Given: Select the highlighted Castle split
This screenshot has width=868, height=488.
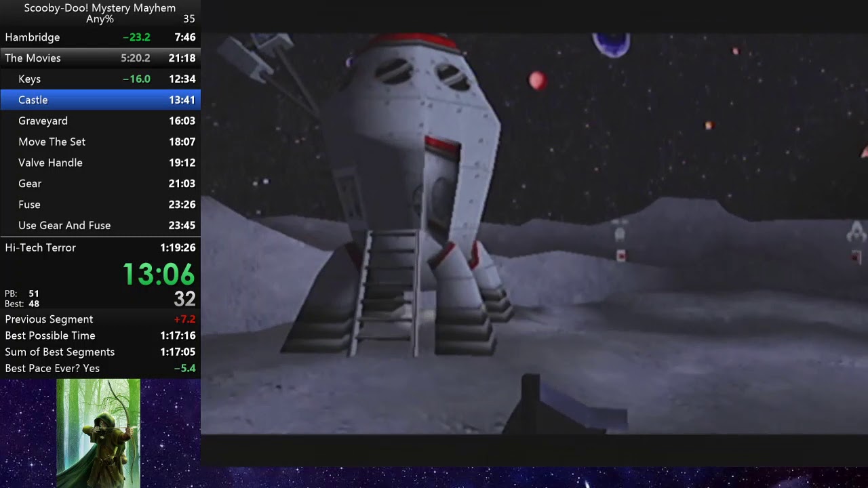Looking at the screenshot, I should [x=100, y=100].
